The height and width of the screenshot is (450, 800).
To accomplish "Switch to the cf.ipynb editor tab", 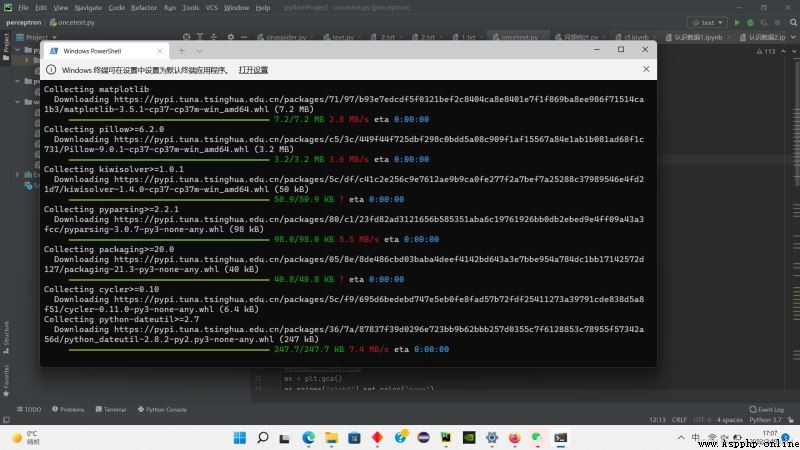I will 633,37.
